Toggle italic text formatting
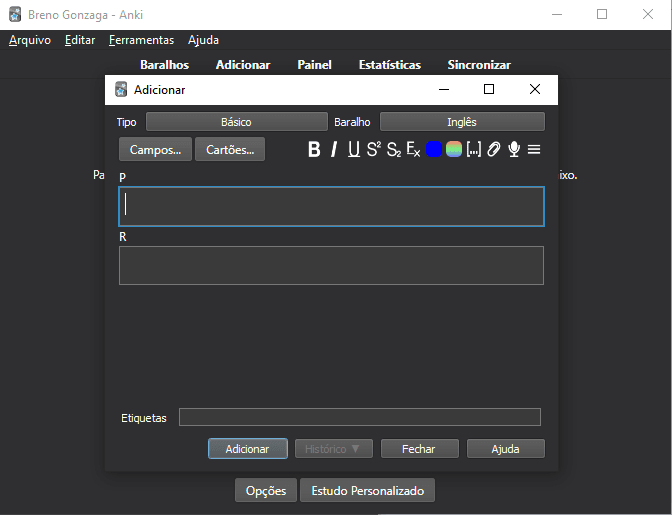The image size is (672, 515). coord(334,150)
